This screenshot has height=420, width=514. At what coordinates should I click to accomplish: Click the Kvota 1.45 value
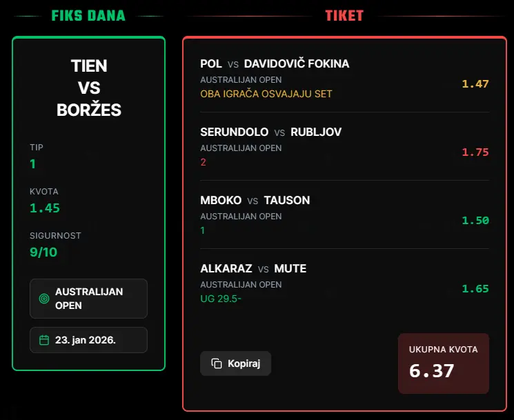tap(44, 208)
